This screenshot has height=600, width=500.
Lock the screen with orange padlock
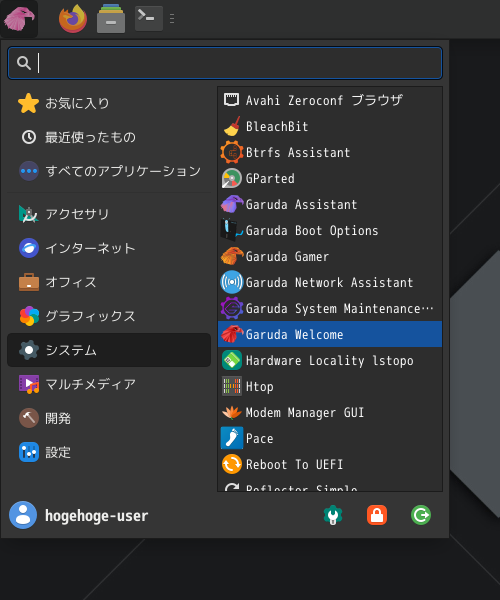pos(377,515)
